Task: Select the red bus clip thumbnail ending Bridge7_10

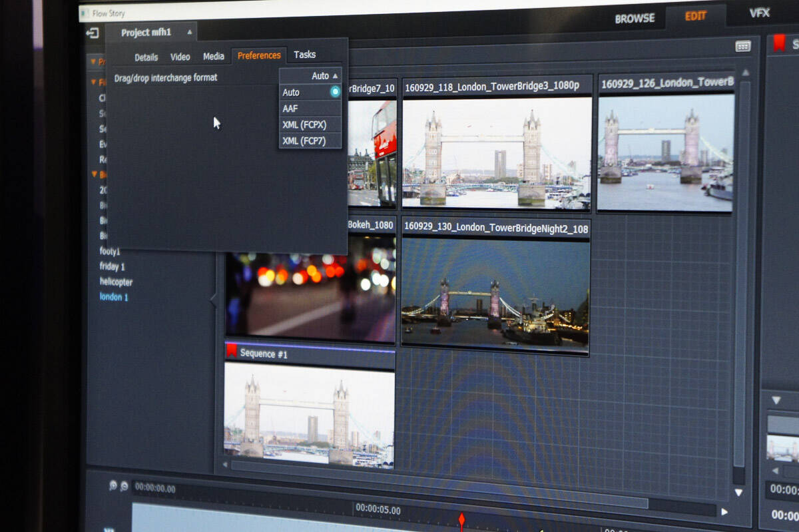Action: [372, 153]
